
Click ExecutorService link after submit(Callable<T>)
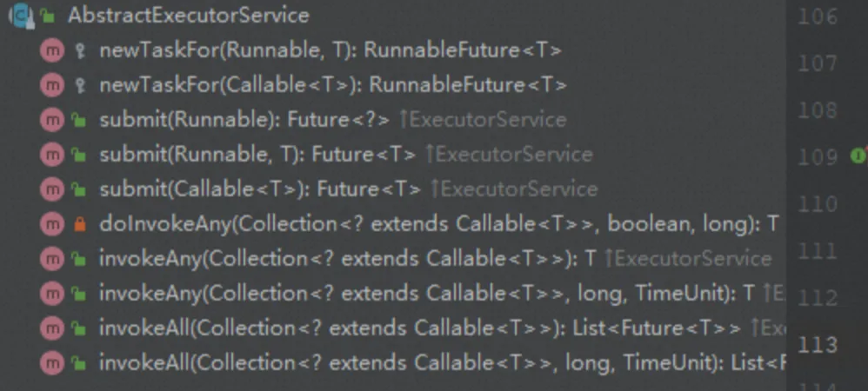click(x=514, y=189)
